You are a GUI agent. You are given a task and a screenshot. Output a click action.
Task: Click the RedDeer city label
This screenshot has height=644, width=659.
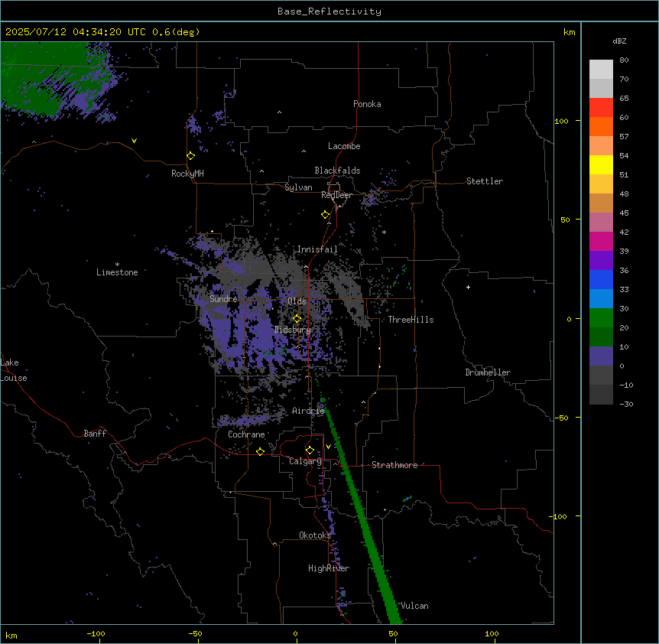336,195
